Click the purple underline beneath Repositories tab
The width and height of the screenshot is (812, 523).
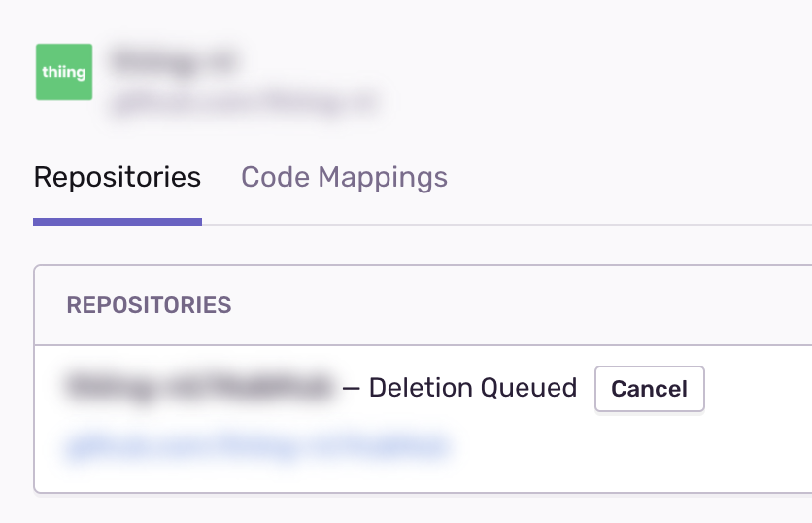coord(118,222)
